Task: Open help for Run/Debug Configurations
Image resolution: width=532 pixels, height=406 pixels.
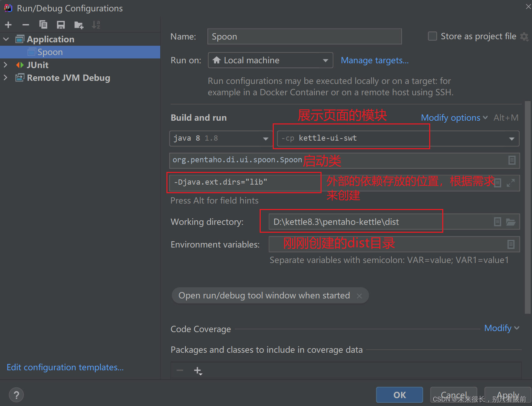Action: click(16, 395)
